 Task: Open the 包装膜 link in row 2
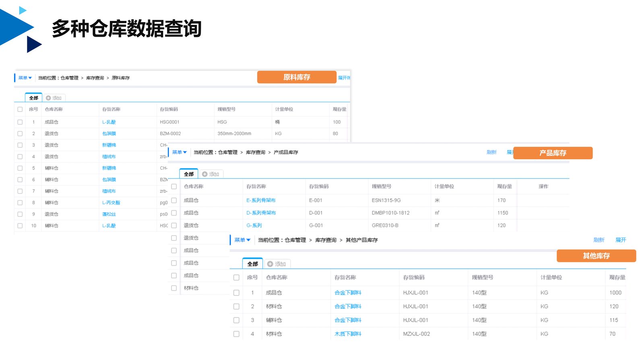point(109,134)
